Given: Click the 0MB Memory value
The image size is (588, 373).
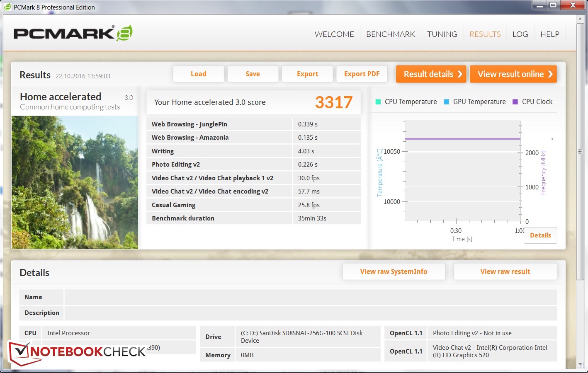Looking at the screenshot, I should (247, 355).
